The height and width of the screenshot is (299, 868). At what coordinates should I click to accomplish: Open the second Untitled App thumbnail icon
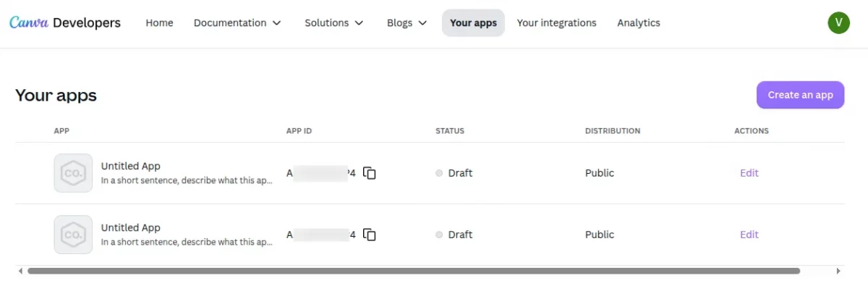pyautogui.click(x=73, y=235)
